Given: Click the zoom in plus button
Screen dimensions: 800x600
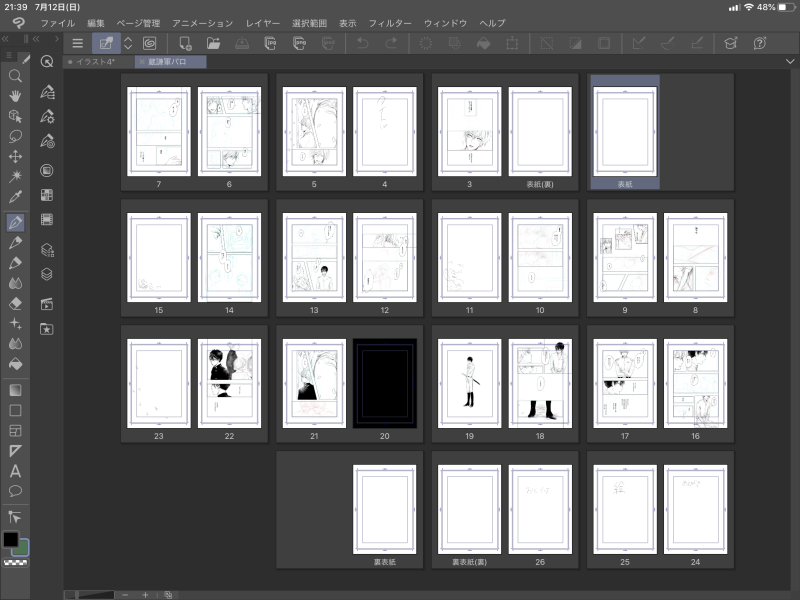Looking at the screenshot, I should pos(145,594).
